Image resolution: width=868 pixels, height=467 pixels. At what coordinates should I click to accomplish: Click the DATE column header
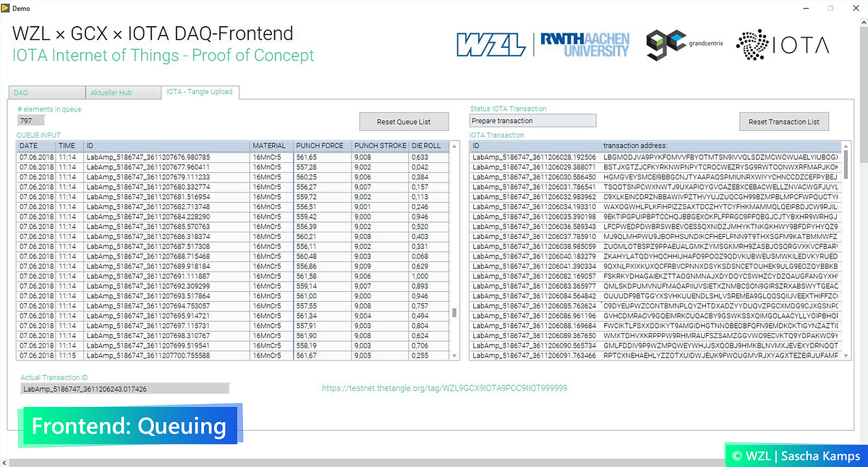click(x=37, y=146)
